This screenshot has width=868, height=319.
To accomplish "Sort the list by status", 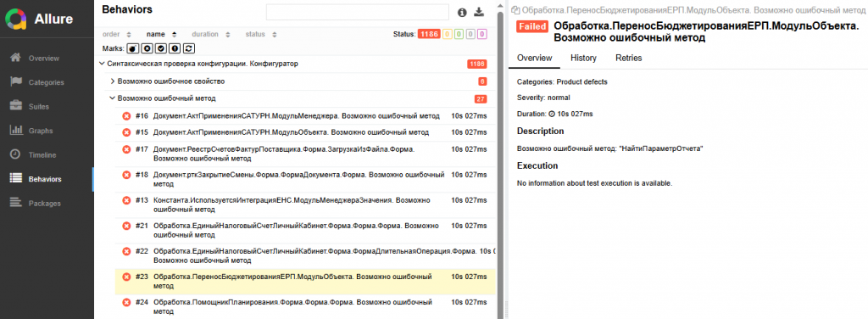I will tap(261, 34).
